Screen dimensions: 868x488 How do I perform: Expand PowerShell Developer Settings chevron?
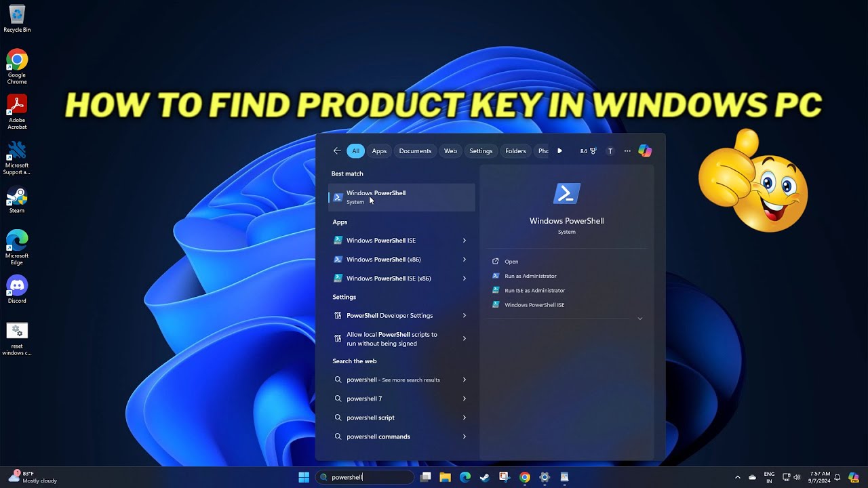coord(465,316)
